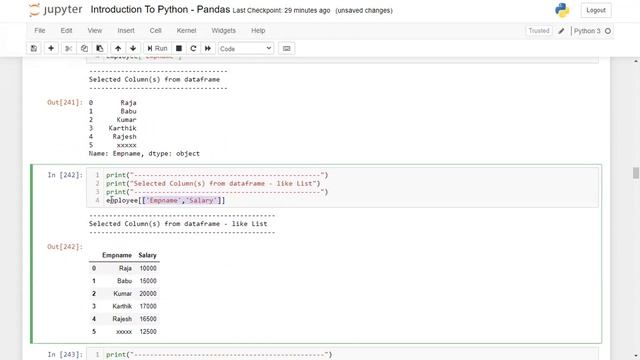Run the selected cell
The image size is (640, 360).
coord(157,49)
